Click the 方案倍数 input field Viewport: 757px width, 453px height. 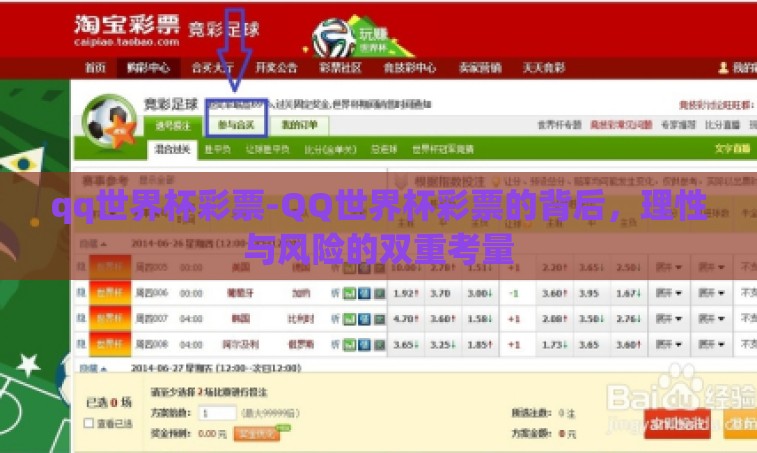pos(217,413)
